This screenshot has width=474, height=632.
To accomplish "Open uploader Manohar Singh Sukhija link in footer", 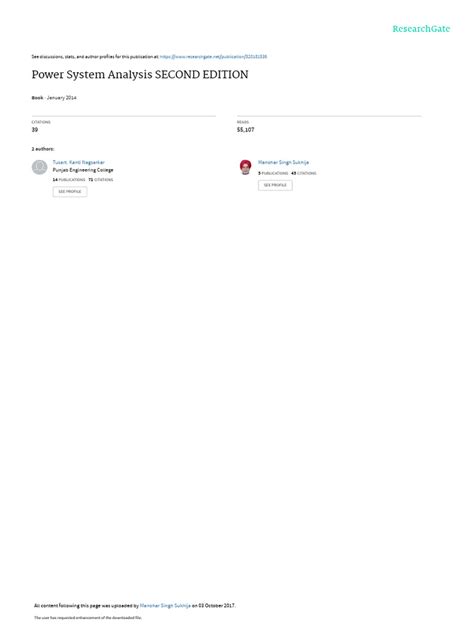I will point(165,605).
